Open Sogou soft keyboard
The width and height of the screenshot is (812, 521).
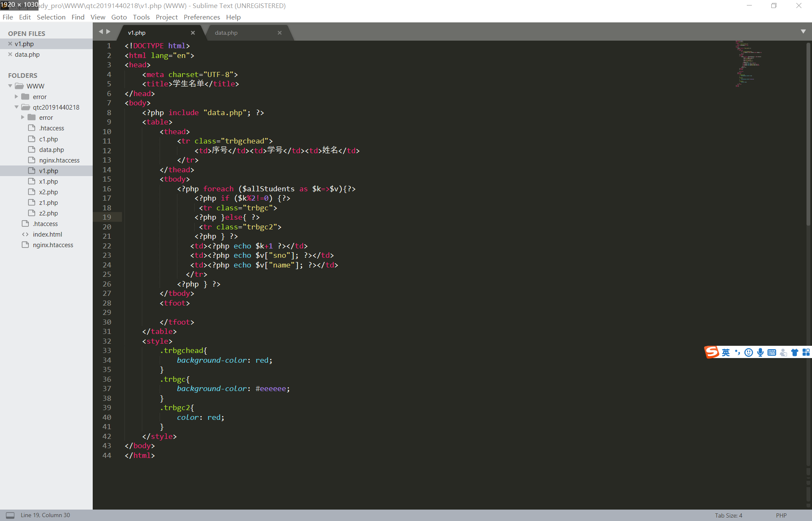tap(772, 353)
